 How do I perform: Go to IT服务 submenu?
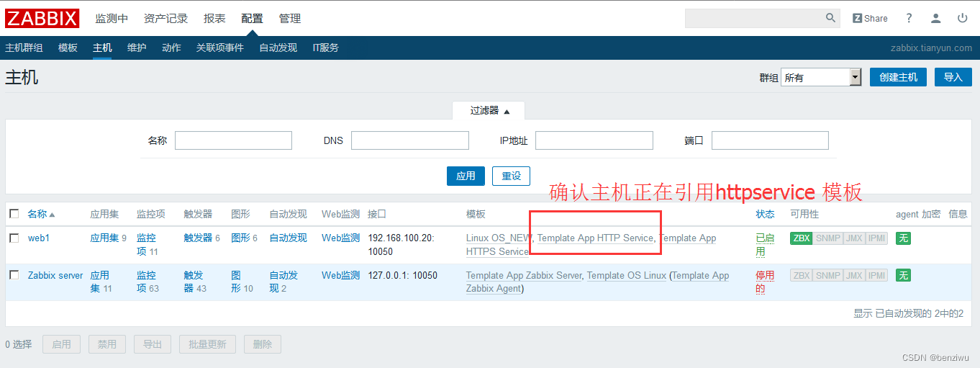[x=325, y=48]
